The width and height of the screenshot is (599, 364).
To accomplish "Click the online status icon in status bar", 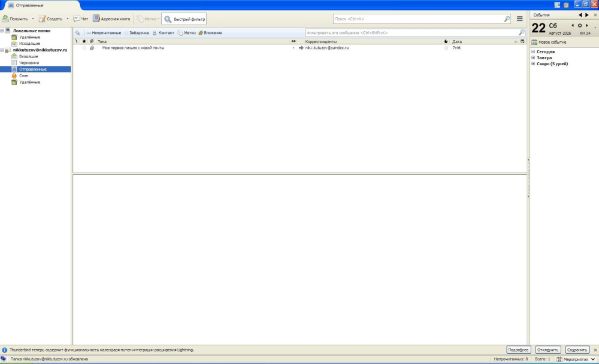I will coord(3,359).
